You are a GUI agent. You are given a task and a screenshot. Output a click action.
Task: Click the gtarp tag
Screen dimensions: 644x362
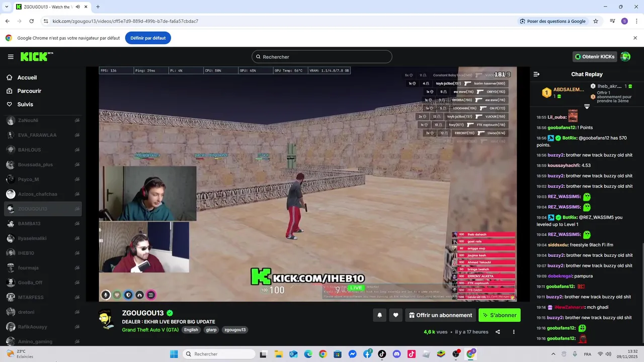pyautogui.click(x=211, y=330)
